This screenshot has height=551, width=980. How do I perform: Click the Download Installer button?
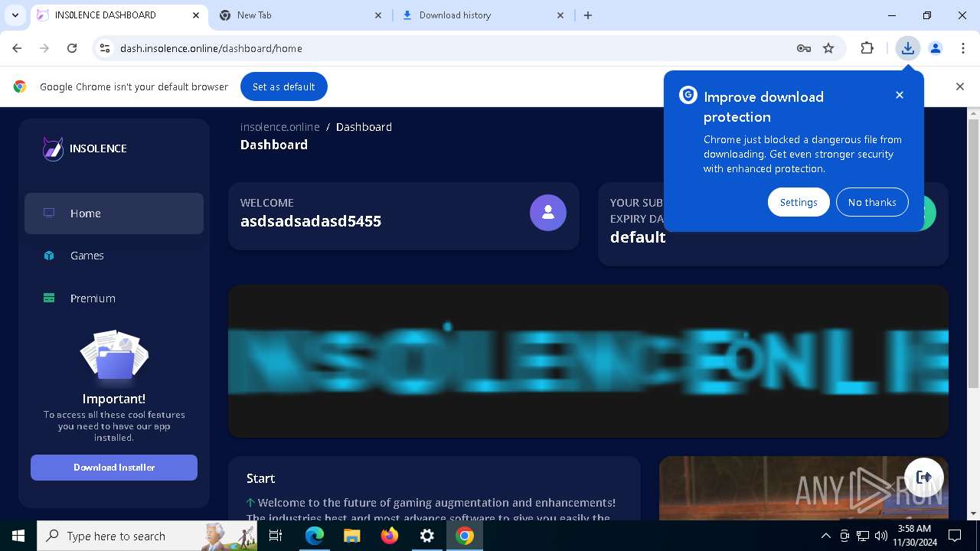point(114,468)
